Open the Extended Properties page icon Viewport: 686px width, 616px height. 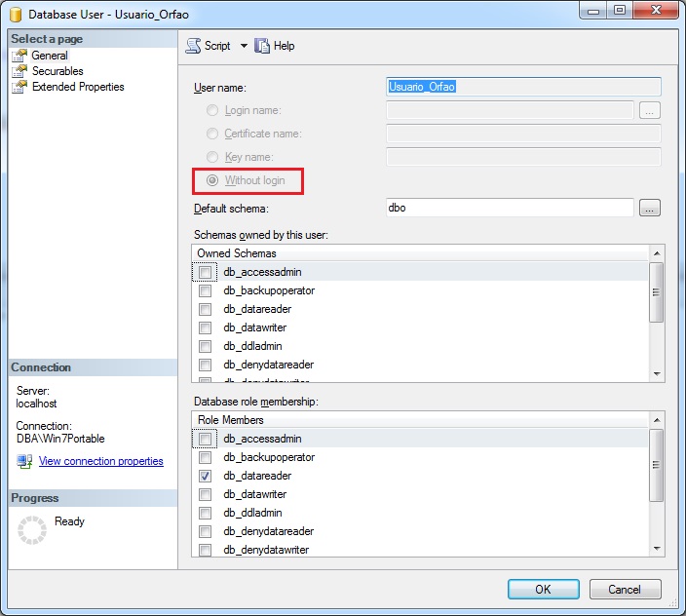(19, 87)
